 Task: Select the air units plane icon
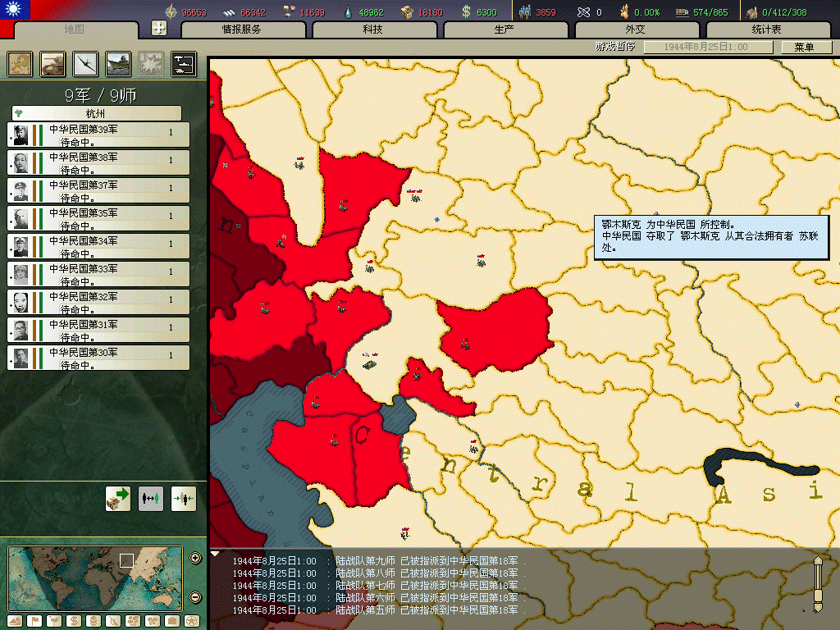(85, 64)
